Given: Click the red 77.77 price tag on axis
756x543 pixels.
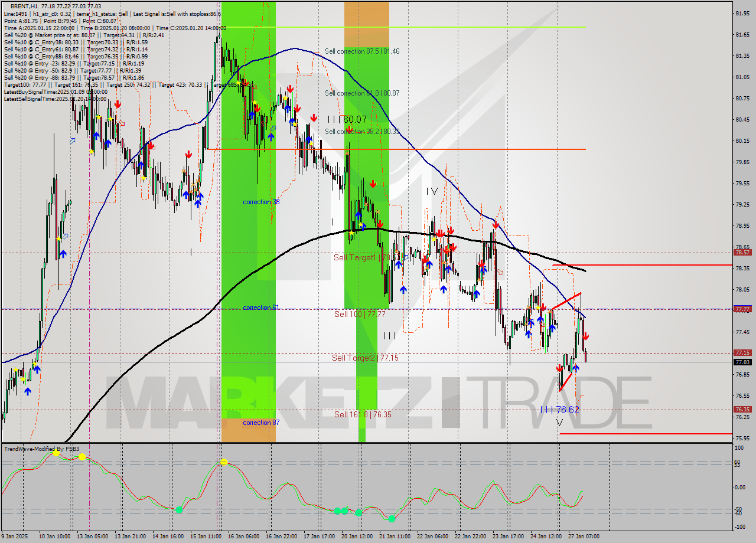Looking at the screenshot, I should 742,309.
